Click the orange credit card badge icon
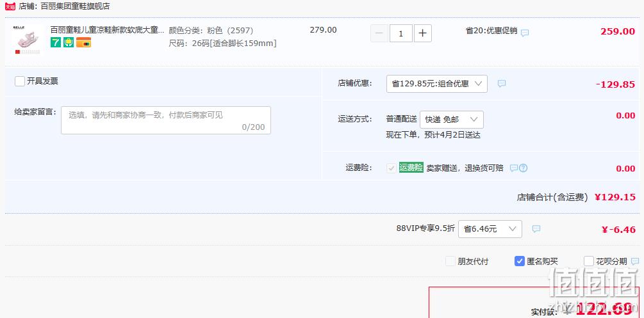 point(83,42)
